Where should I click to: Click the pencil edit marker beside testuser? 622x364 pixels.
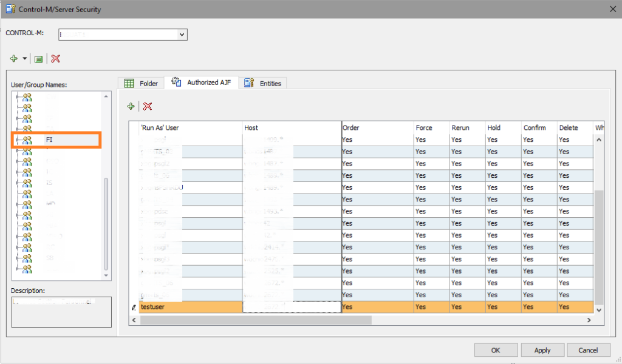point(134,308)
